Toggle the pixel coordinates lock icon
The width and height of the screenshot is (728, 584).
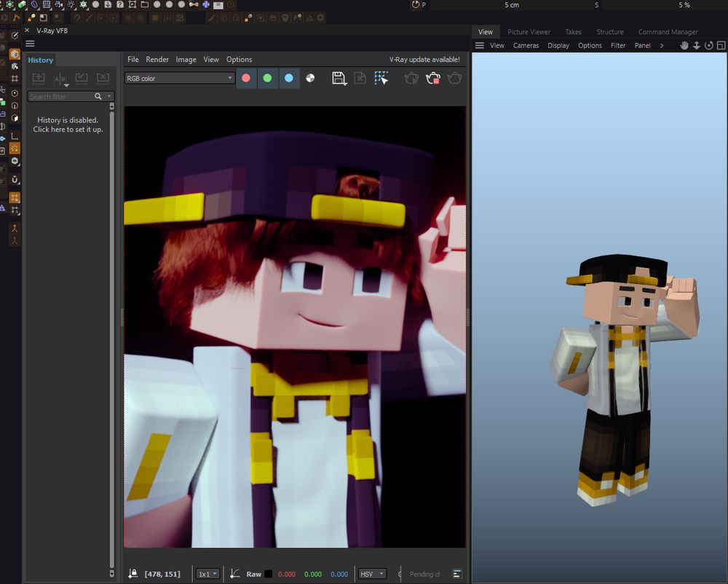(133, 574)
